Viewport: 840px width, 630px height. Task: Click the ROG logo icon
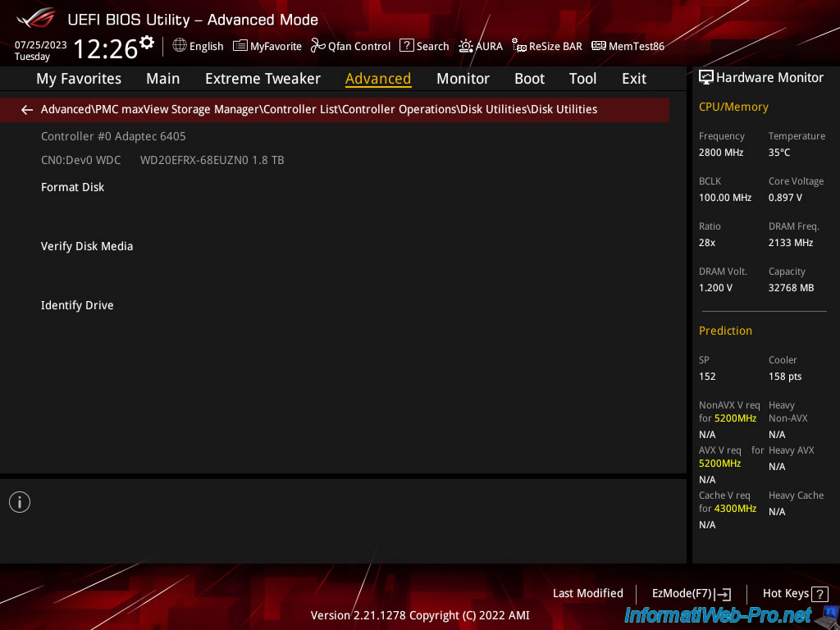[36, 19]
